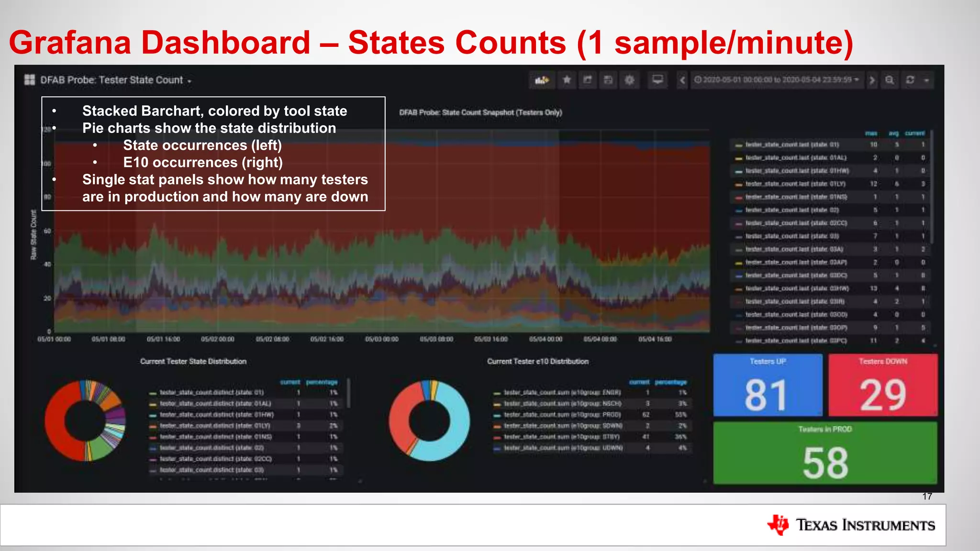Refresh the dashboard

(x=910, y=80)
